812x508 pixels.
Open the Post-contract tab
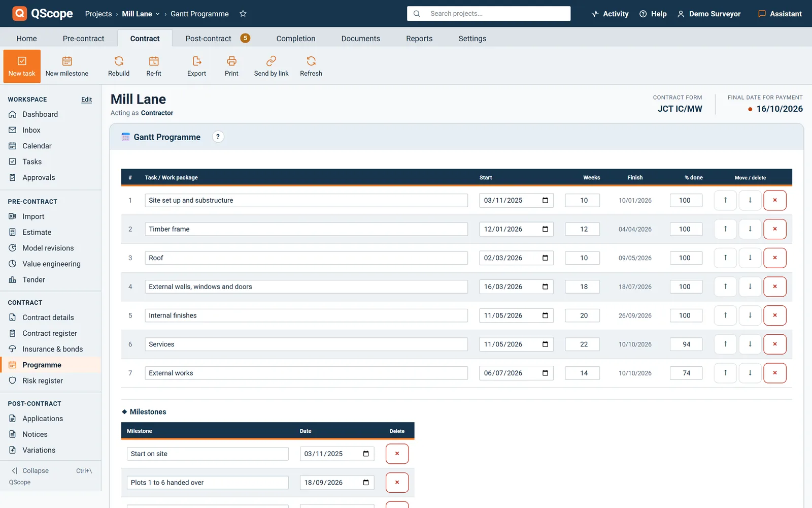coord(217,39)
